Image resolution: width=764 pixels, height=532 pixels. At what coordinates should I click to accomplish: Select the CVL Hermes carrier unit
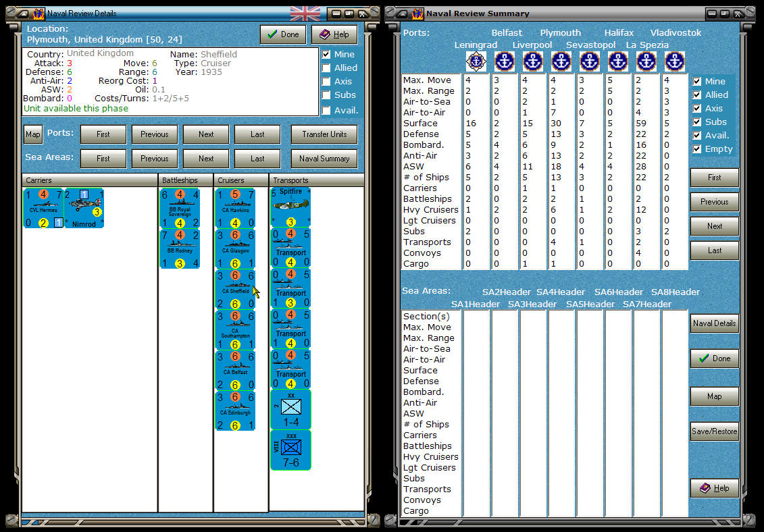pos(43,208)
